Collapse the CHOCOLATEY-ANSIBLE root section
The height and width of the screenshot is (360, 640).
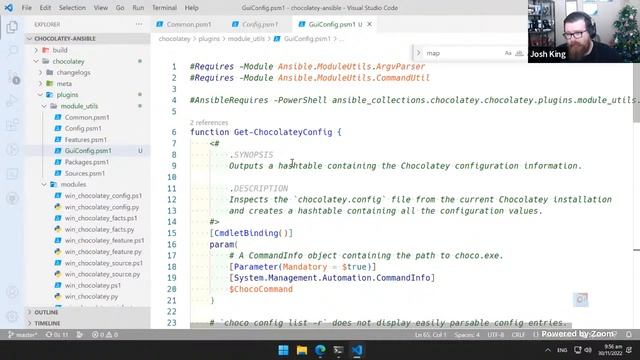coord(87,38)
